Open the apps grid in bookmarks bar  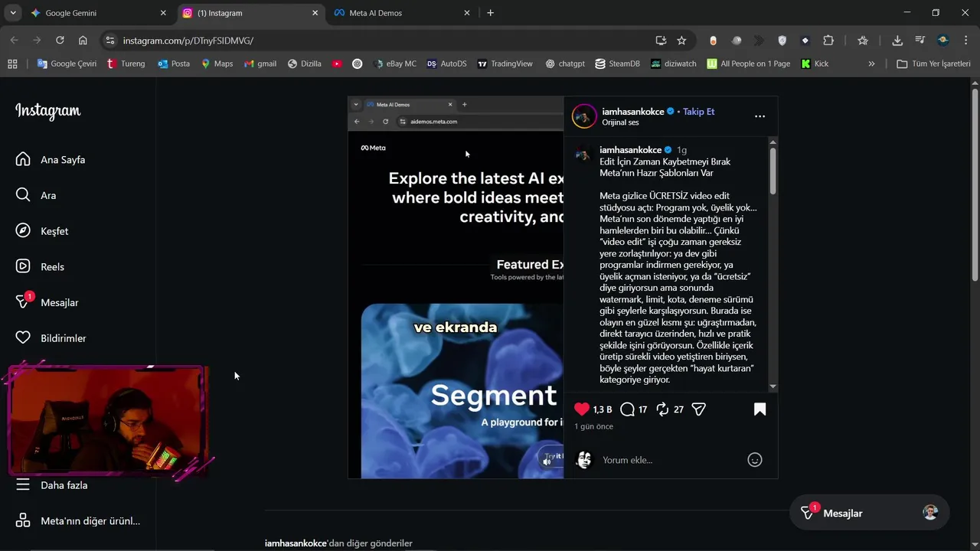tap(12, 64)
